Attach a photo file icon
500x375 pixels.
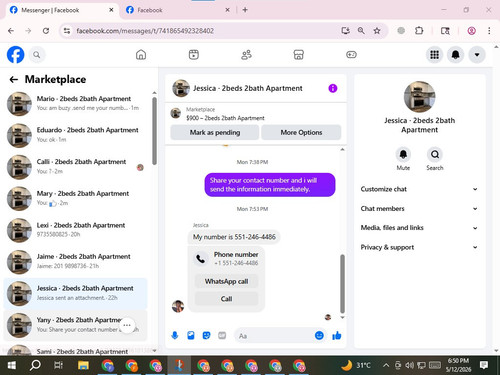pos(191,335)
